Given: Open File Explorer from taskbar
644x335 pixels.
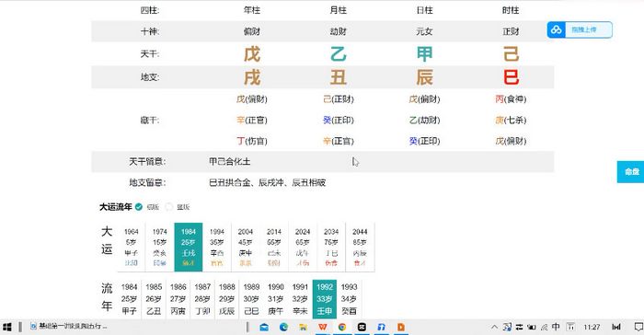Looking at the screenshot, I should (x=303, y=328).
